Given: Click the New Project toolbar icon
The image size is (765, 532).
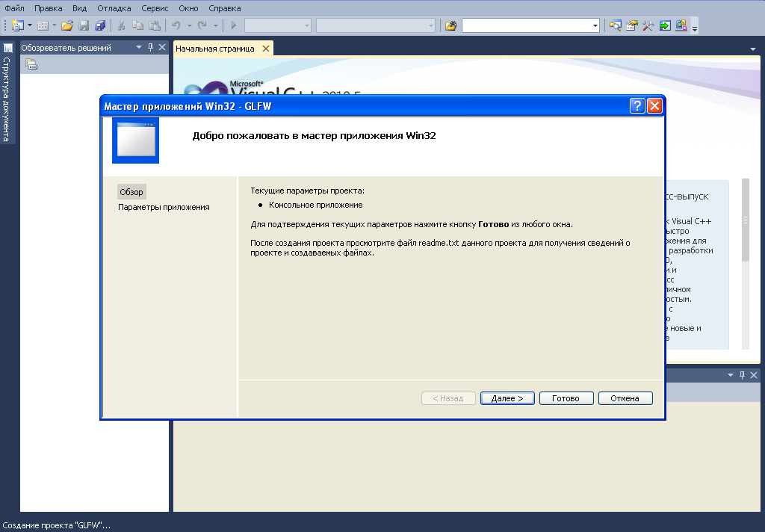Looking at the screenshot, I should click(x=18, y=25).
